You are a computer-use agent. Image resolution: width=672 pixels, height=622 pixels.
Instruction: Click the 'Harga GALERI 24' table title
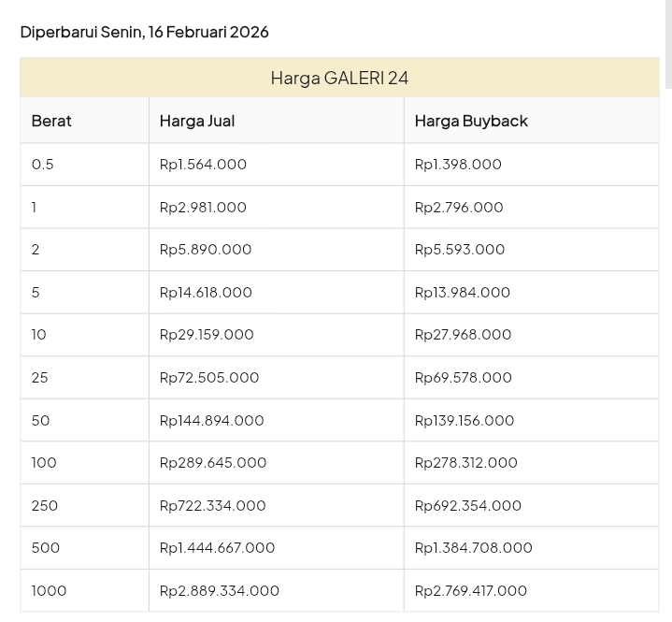[x=339, y=78]
